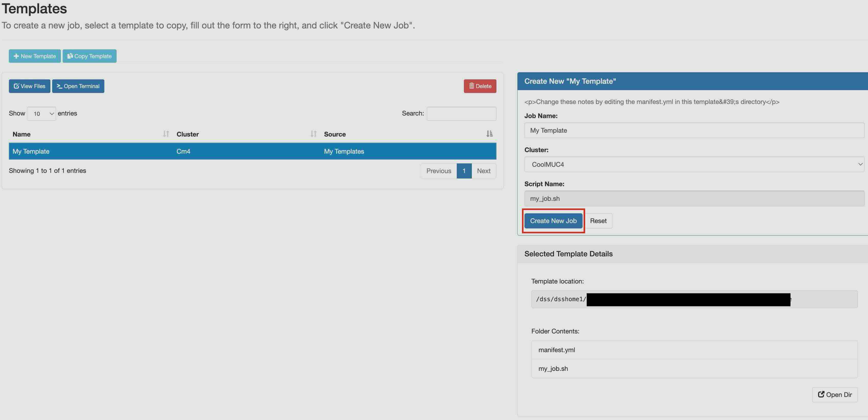Image resolution: width=868 pixels, height=420 pixels.
Task: Sort table by Name column arrows
Action: click(x=166, y=134)
